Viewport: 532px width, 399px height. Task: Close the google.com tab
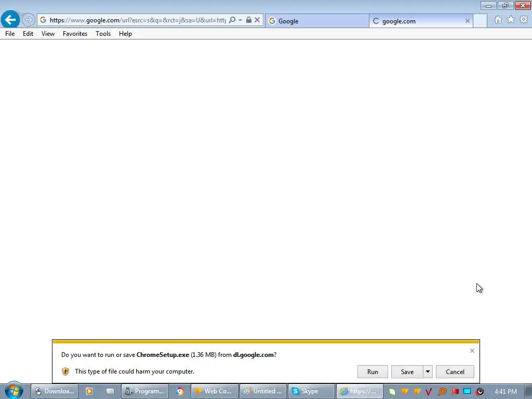point(467,21)
